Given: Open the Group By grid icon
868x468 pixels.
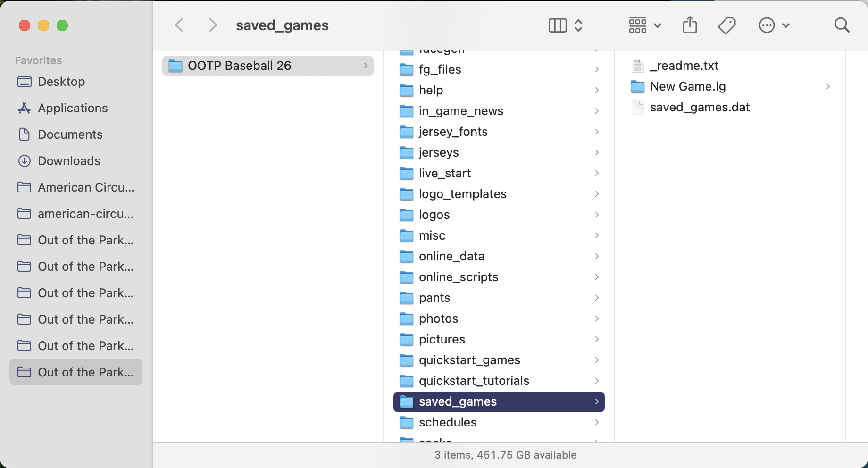Looking at the screenshot, I should click(638, 25).
